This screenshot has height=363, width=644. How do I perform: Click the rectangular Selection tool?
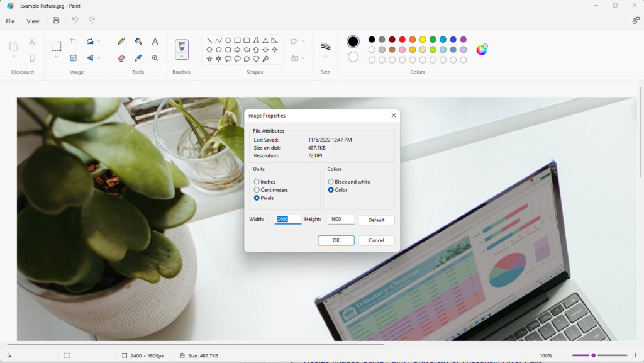pyautogui.click(x=56, y=46)
